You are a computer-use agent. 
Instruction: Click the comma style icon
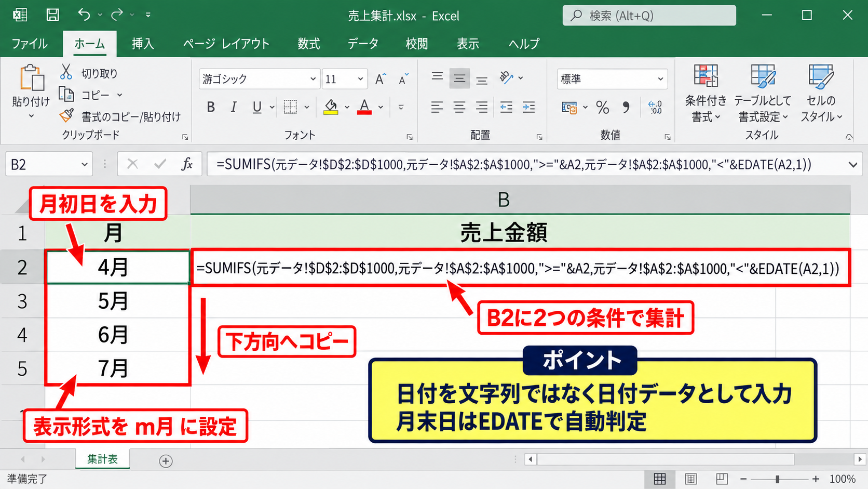click(x=626, y=107)
